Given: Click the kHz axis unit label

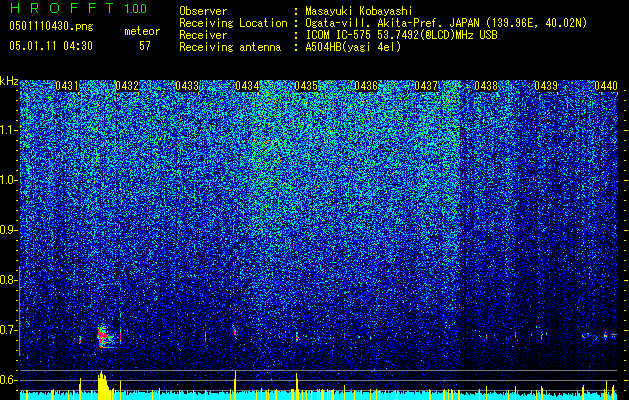Looking at the screenshot, I should (x=9, y=82).
